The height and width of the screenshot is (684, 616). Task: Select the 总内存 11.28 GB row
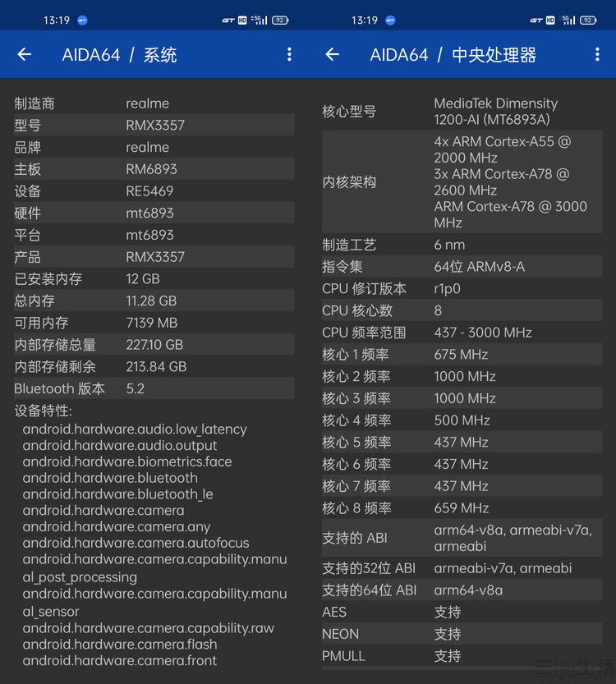154,301
